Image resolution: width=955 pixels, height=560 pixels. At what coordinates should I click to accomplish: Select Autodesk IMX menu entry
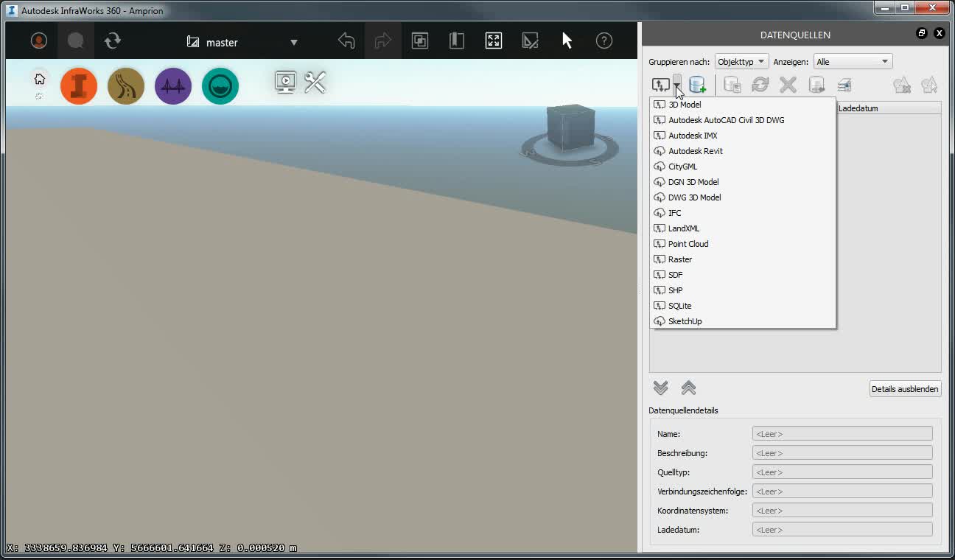pyautogui.click(x=743, y=136)
